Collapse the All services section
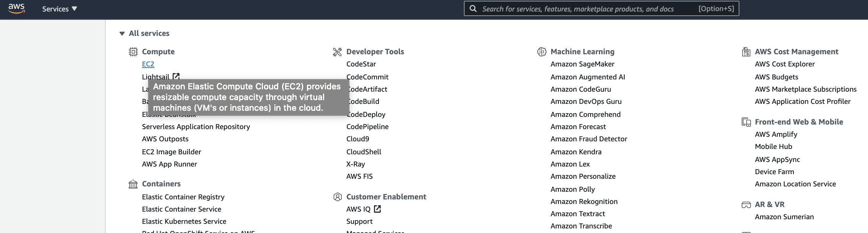 click(122, 34)
